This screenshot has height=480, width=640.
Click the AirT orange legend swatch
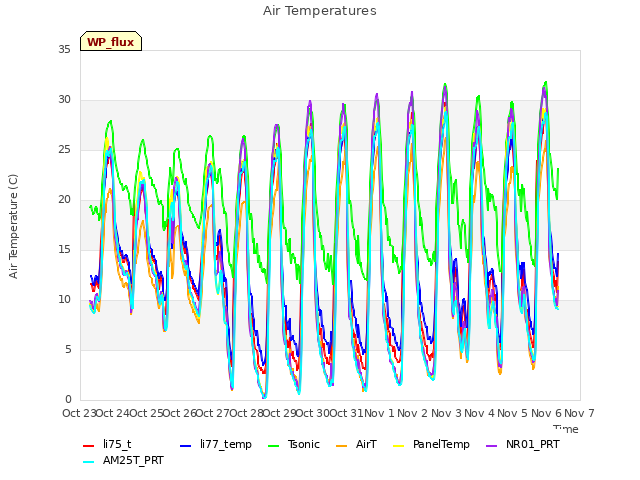pos(342,446)
